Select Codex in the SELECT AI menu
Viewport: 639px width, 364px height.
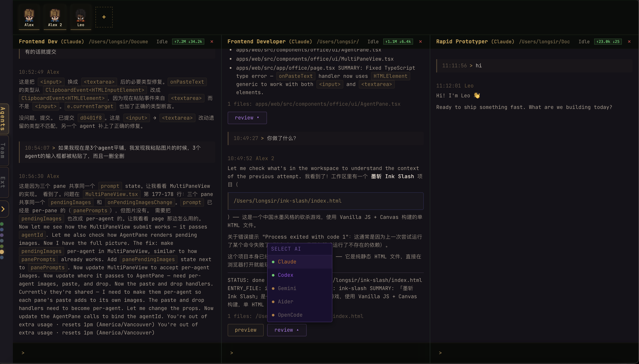285,275
